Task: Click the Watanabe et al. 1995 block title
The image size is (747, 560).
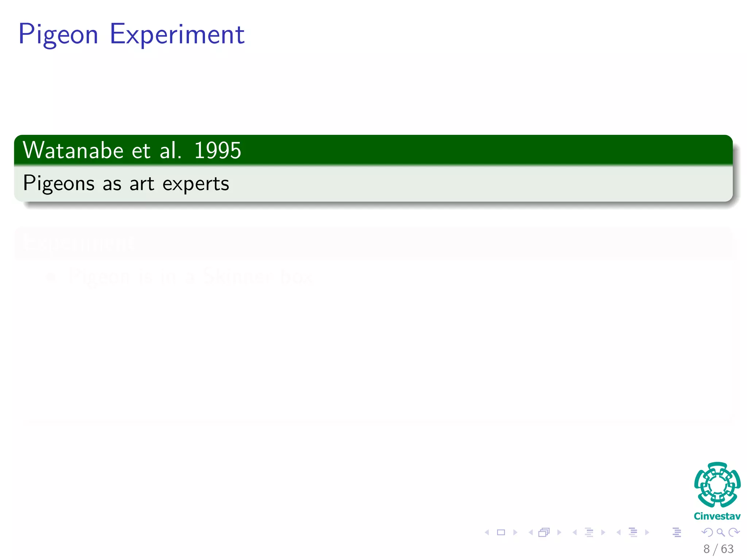Action: tap(132, 150)
